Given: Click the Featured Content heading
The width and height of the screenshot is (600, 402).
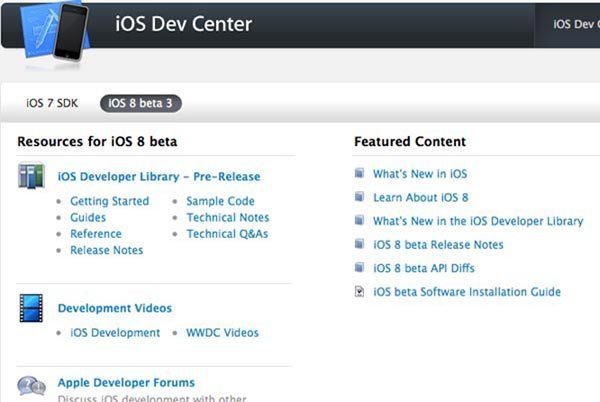Looking at the screenshot, I should (x=410, y=141).
